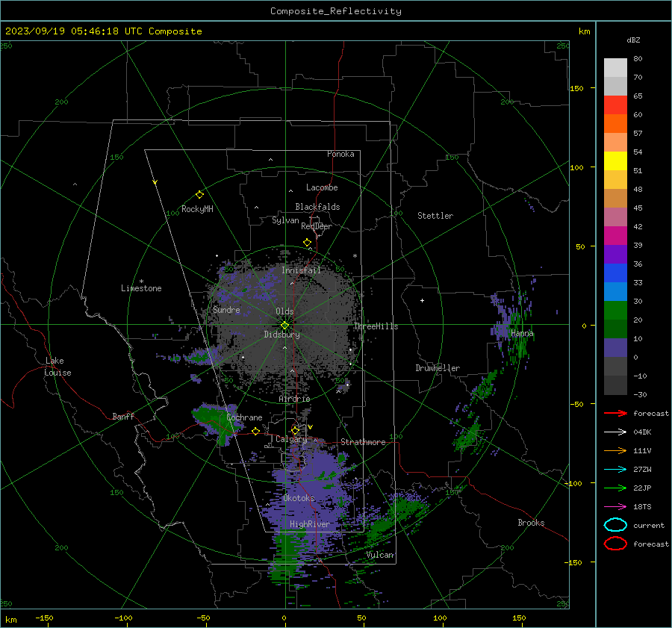Click the white 04DK arrow icon
This screenshot has width=672, height=628.
(615, 432)
